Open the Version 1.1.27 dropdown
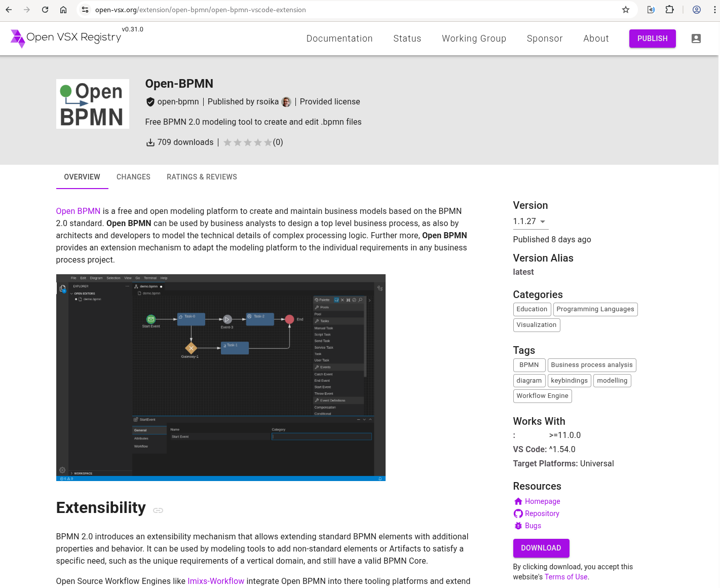This screenshot has height=588, width=720. coord(529,222)
